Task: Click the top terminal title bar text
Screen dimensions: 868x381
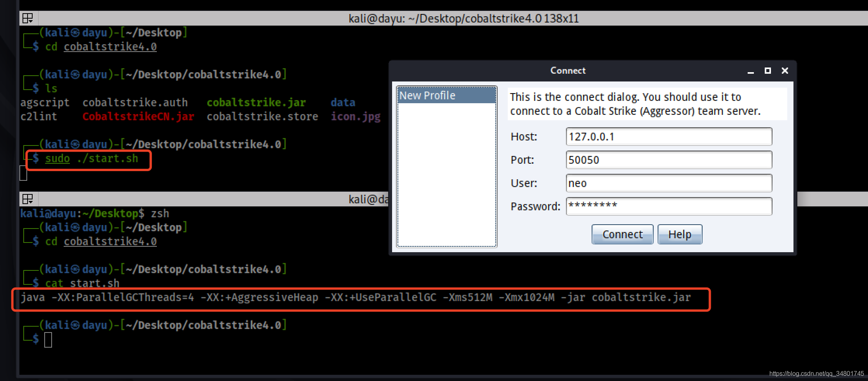Action: pos(464,18)
